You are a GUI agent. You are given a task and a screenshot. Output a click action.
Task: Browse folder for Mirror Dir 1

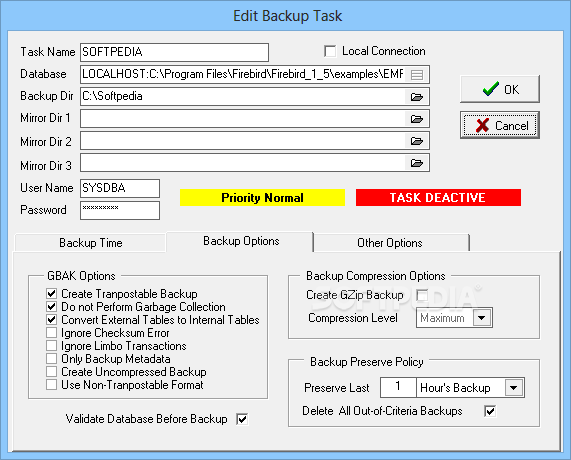[417, 119]
